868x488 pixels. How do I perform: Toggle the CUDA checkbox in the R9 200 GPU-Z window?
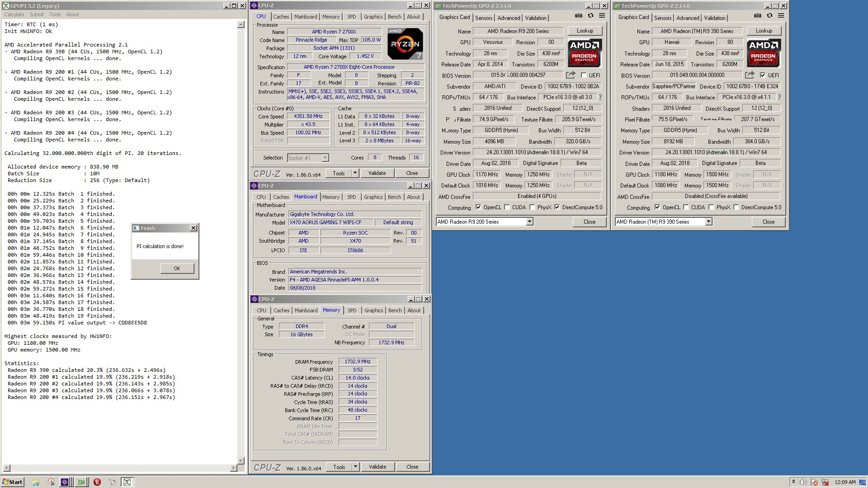point(507,207)
